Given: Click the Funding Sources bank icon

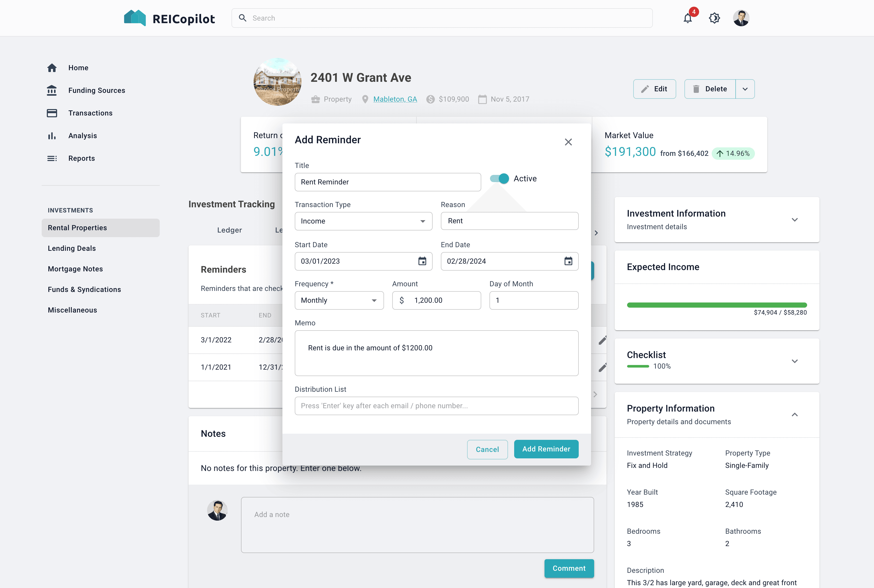Looking at the screenshot, I should 52,90.
